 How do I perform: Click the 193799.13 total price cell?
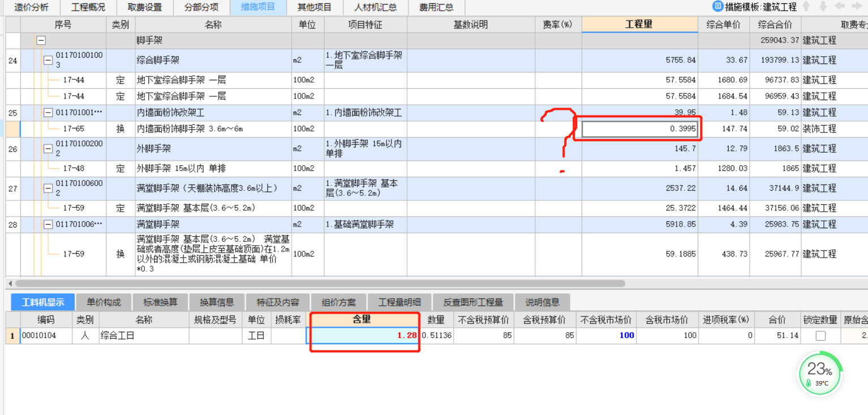(775, 60)
